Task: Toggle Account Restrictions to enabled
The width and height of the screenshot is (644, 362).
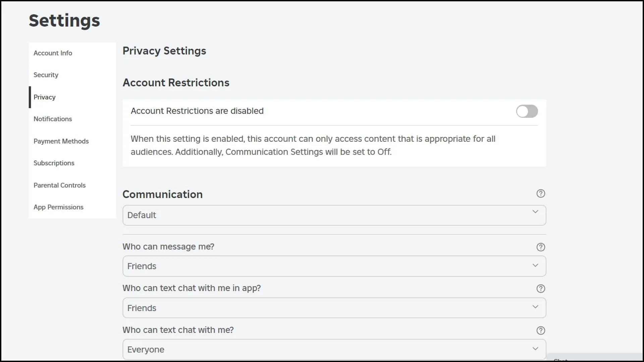Action: click(527, 111)
